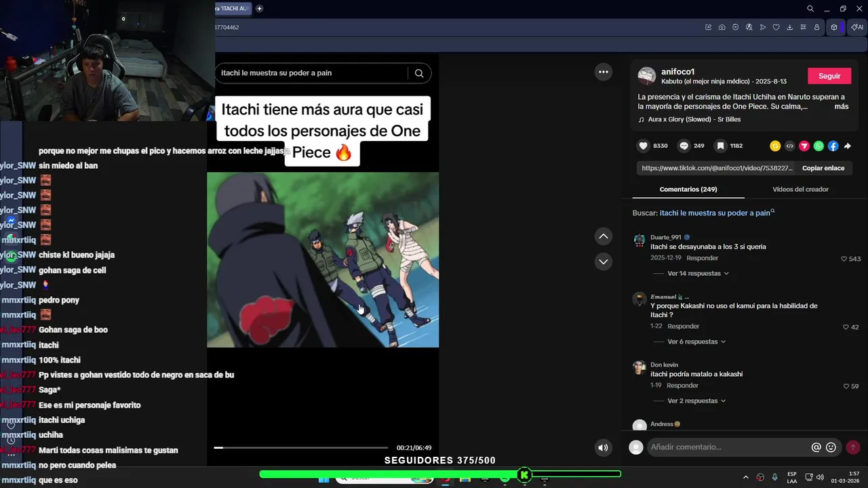Reply to Emanuel's Kakashi comment via Responder
The image size is (868, 488).
tap(683, 327)
